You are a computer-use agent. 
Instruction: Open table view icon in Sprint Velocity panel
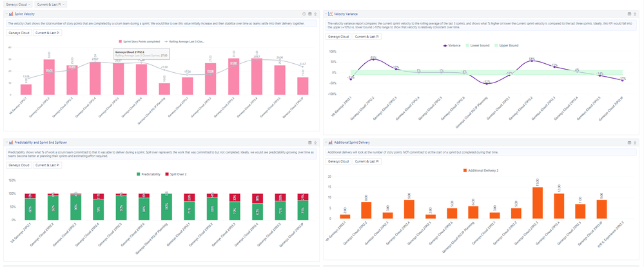[309, 14]
